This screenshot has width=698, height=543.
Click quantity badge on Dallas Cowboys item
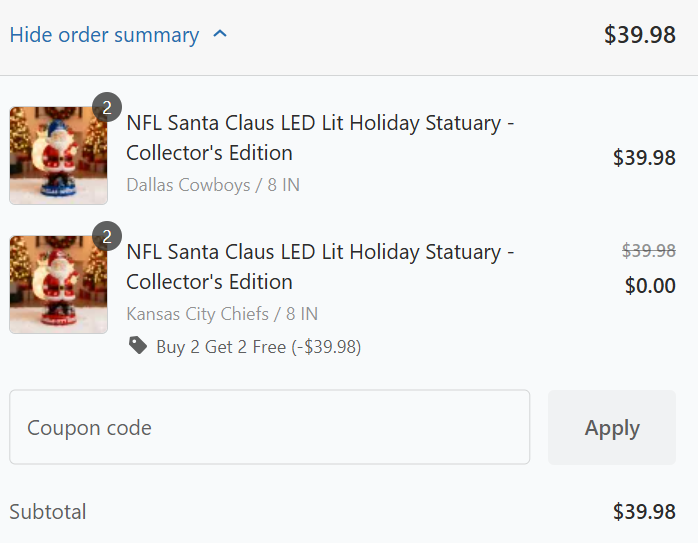coord(106,108)
